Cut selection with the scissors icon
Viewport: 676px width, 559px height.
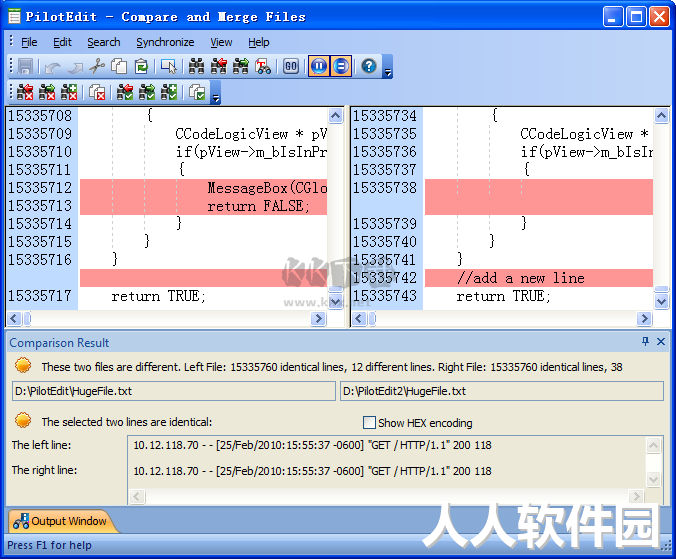tap(97, 67)
